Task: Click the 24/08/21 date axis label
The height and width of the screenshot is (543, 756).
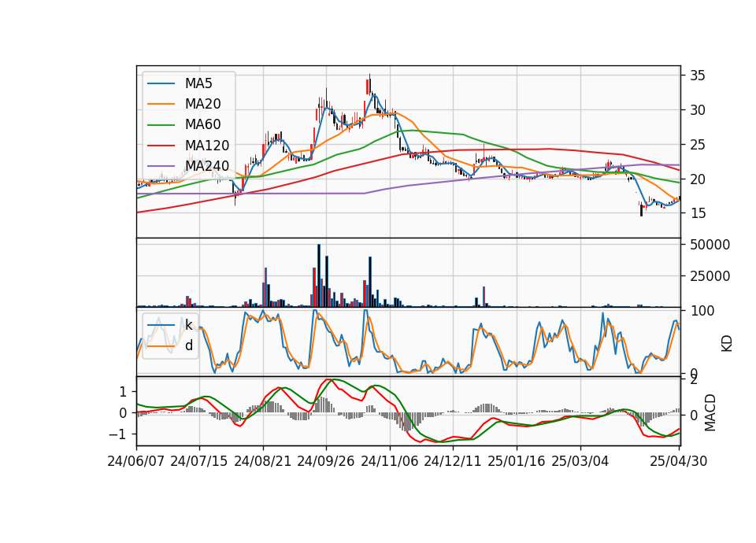Action: 263,461
